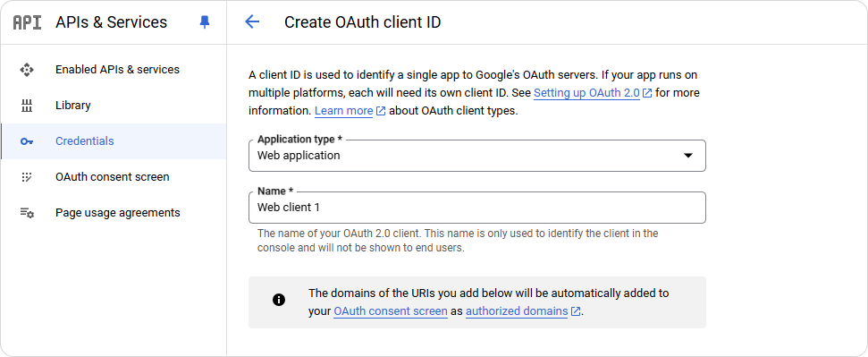Go back using the left arrow
The image size is (868, 357).
[252, 22]
